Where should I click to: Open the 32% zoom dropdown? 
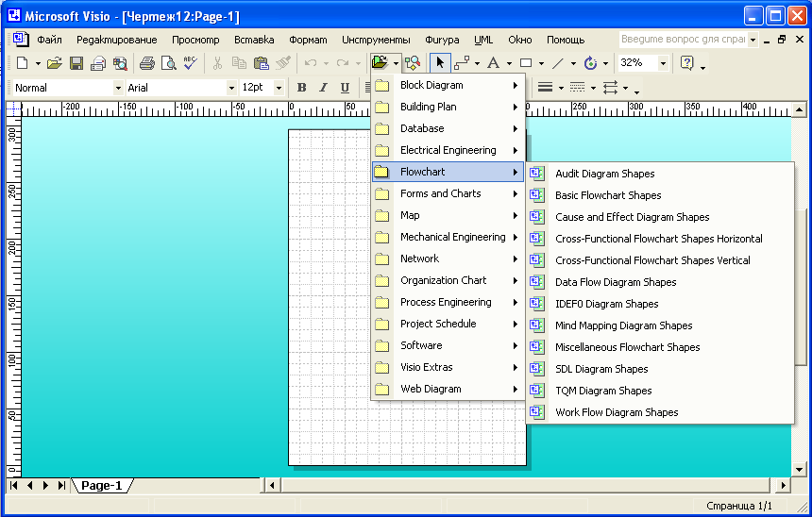click(x=663, y=63)
